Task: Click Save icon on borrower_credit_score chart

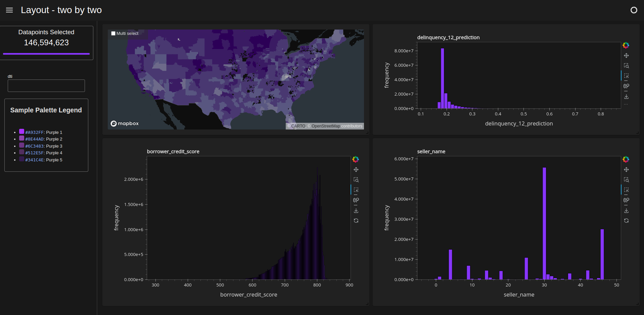Action: coord(356,211)
